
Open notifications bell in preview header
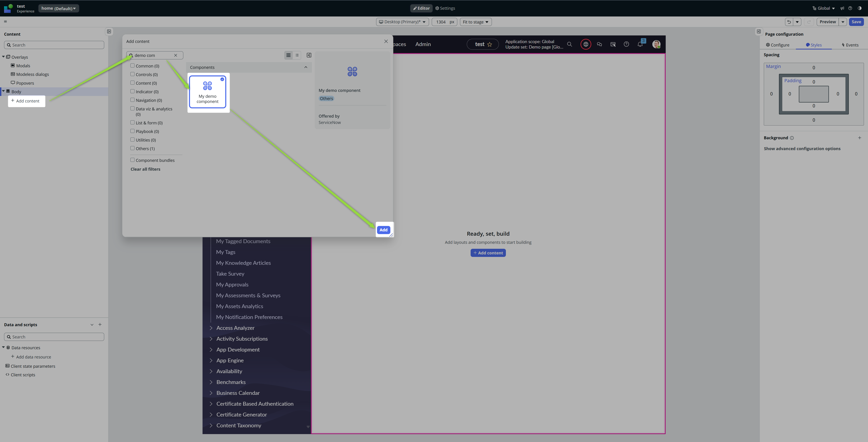pos(640,44)
